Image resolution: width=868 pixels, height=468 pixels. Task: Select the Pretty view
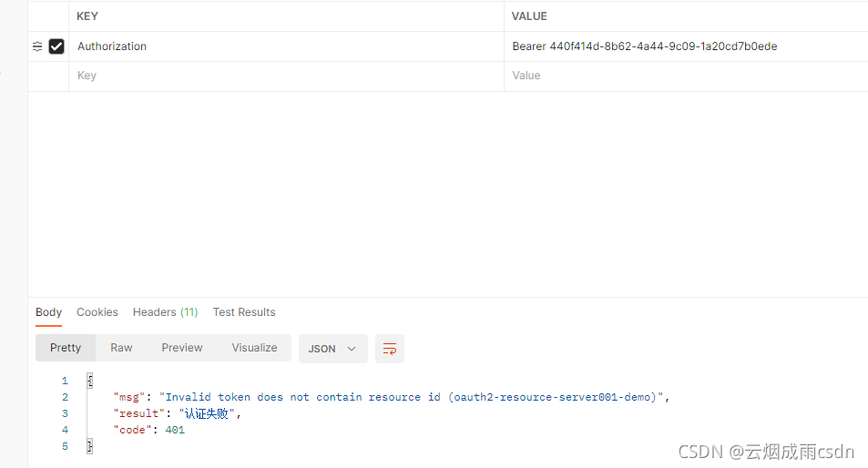66,348
